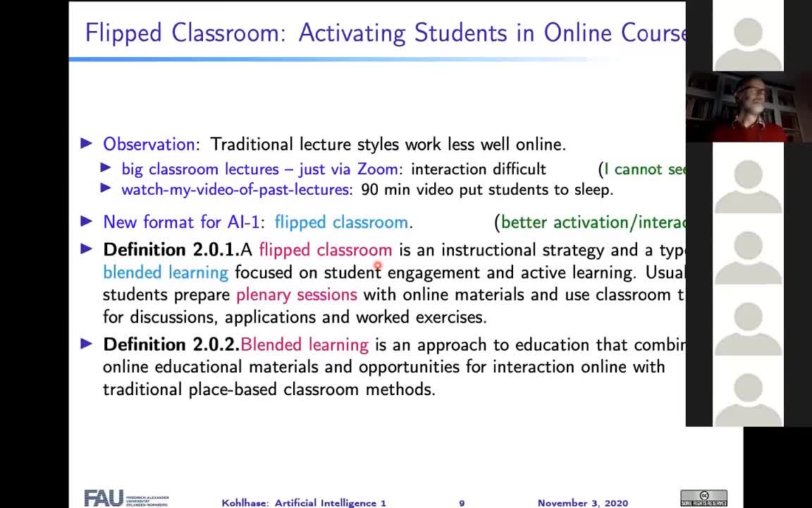Image resolution: width=812 pixels, height=508 pixels.
Task: Click the presenter's webcam video tile
Action: (748, 107)
